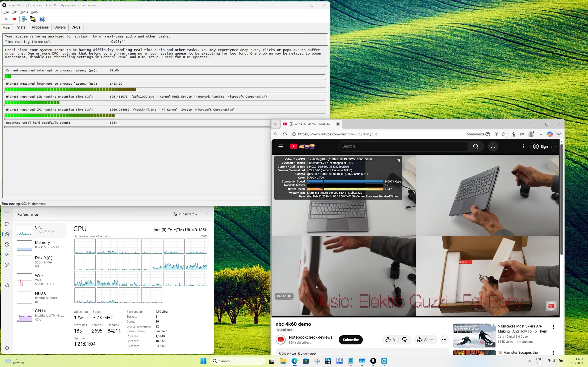Open Task Manager App history icon

[x=7, y=245]
